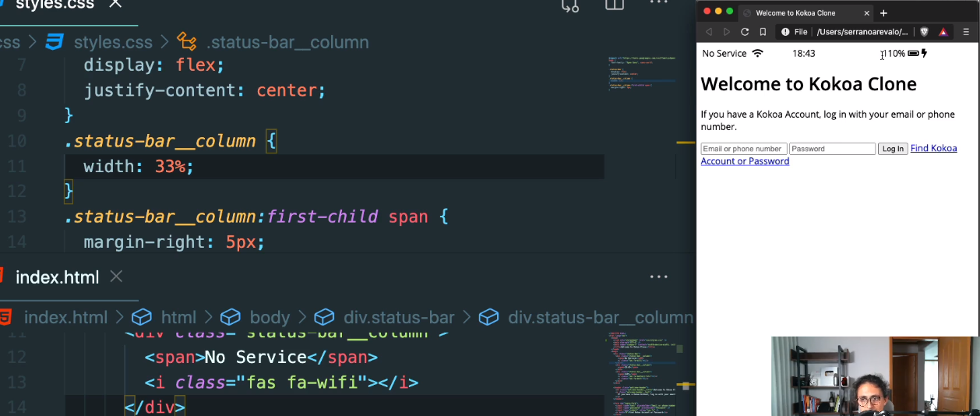The height and width of the screenshot is (416, 980).
Task: Open div.status-bar breadcrumb element
Action: (399, 317)
